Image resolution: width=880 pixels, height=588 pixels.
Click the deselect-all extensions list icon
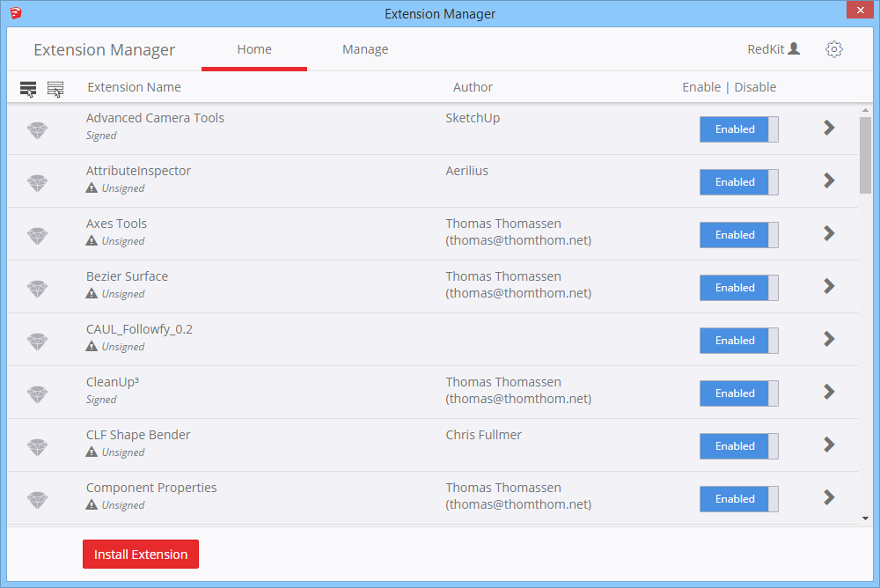[x=55, y=89]
